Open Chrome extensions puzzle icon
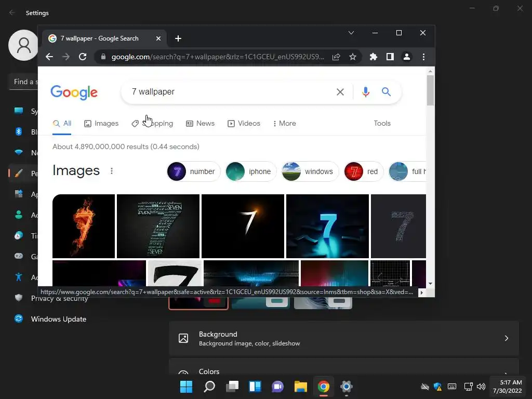The image size is (532, 399). tap(373, 57)
